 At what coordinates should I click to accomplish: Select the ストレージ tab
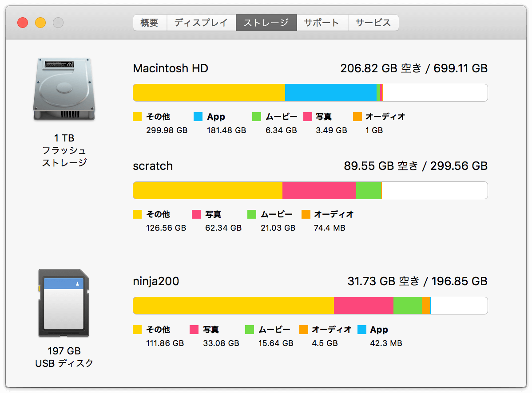266,23
